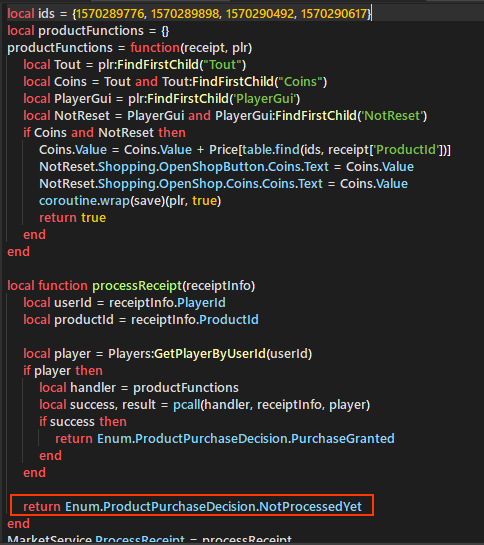The image size is (484, 545).
Task: Click the "Tout" string literal
Action: [222, 65]
